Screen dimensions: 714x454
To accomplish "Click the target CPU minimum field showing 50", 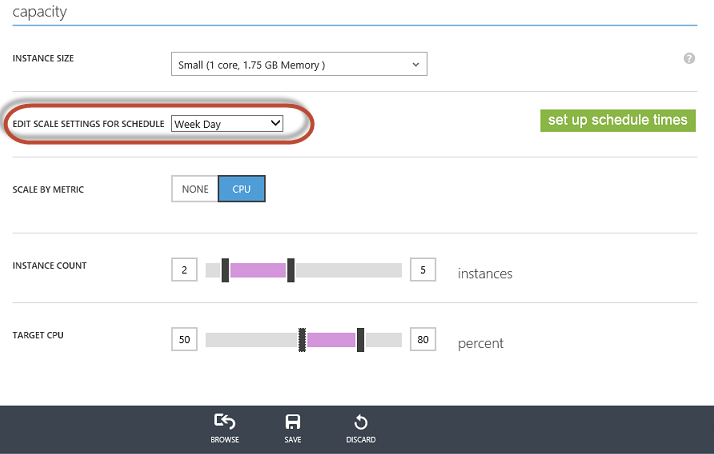I will [184, 340].
